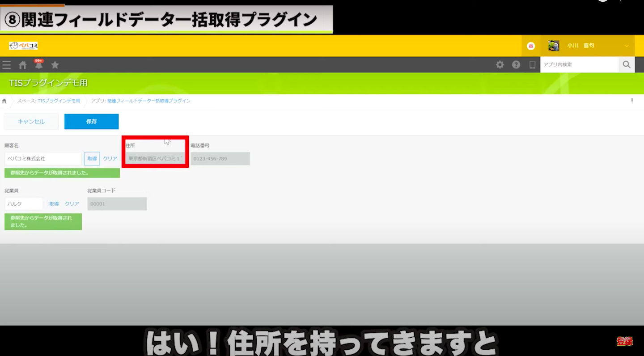Click クリア next to the 従業員 field
Screen dimensions: 644x356
pyautogui.click(x=72, y=204)
